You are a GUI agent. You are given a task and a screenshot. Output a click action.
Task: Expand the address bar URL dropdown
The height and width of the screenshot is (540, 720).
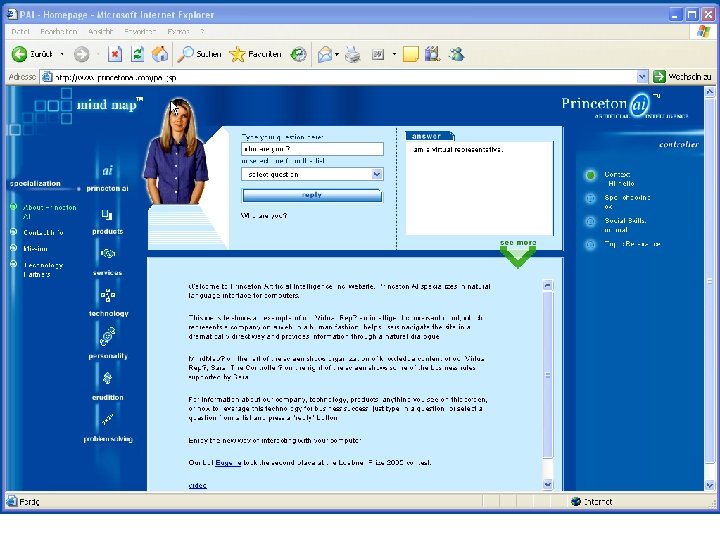(x=642, y=77)
